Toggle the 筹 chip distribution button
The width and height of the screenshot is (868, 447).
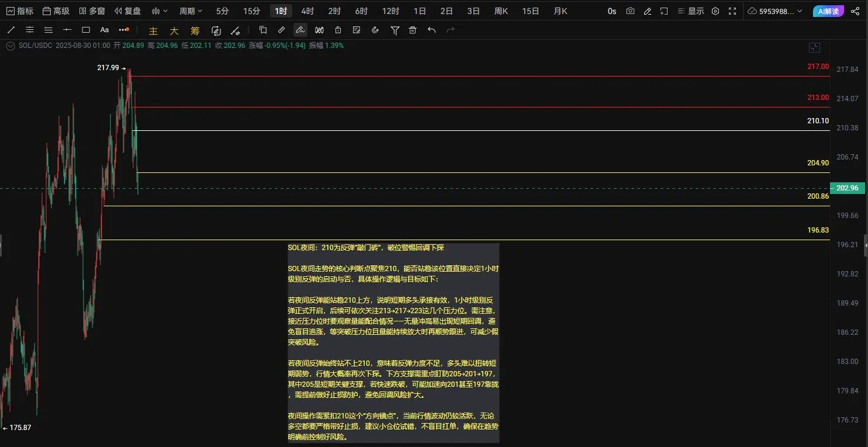pos(194,31)
